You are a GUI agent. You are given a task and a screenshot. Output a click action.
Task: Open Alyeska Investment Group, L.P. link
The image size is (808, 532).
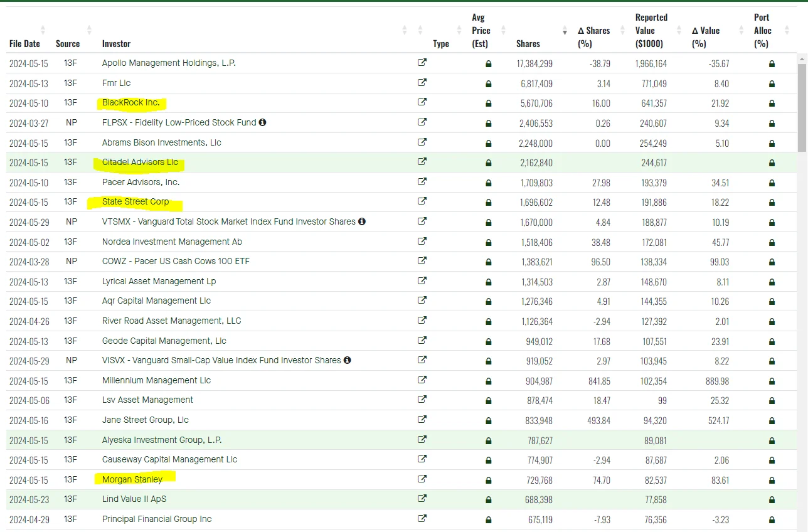pyautogui.click(x=162, y=440)
